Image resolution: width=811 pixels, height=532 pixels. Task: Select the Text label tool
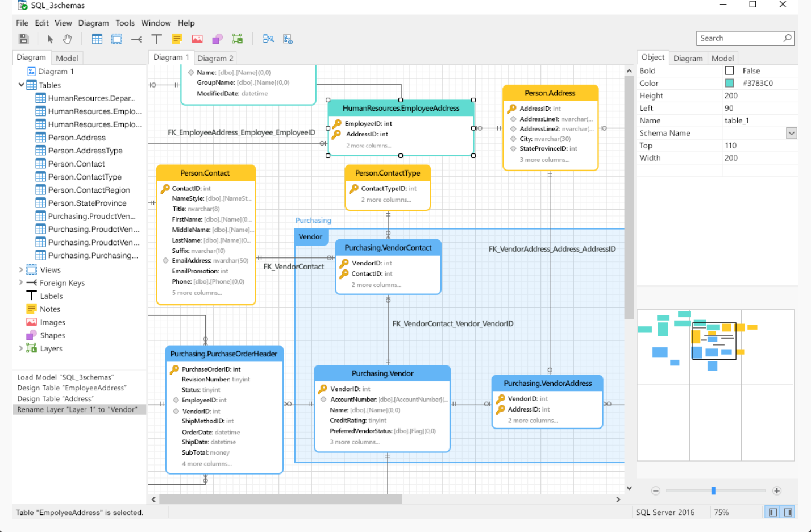coord(156,39)
